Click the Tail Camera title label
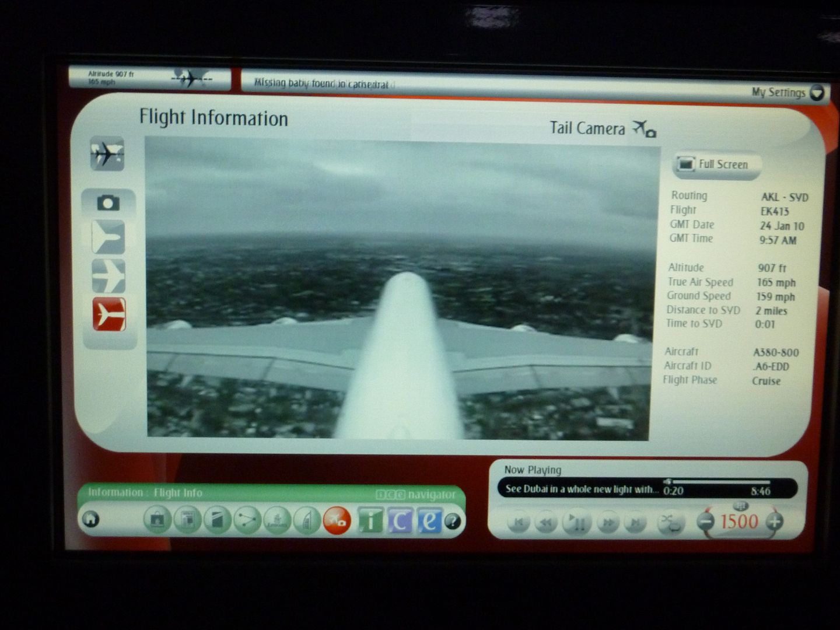The width and height of the screenshot is (840, 630). pyautogui.click(x=587, y=128)
